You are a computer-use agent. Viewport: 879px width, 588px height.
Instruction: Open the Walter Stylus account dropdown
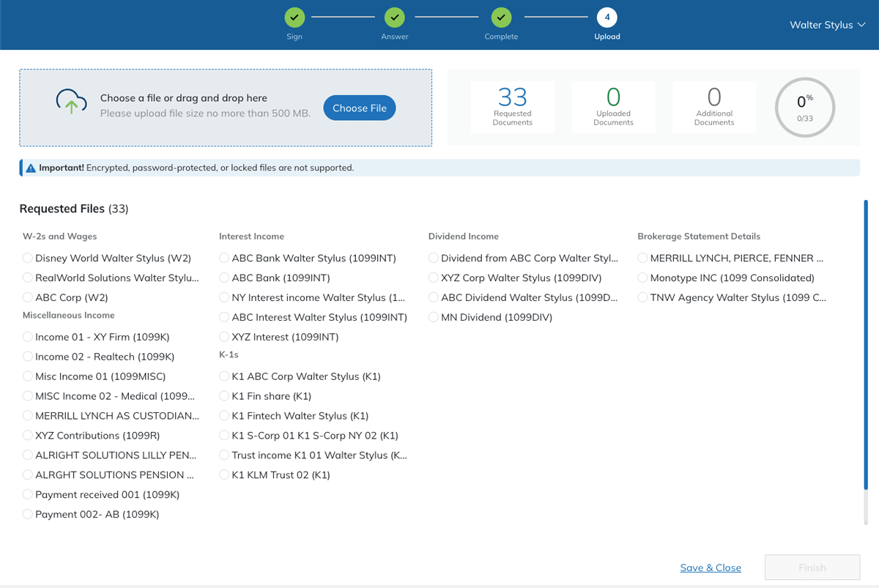tap(828, 24)
